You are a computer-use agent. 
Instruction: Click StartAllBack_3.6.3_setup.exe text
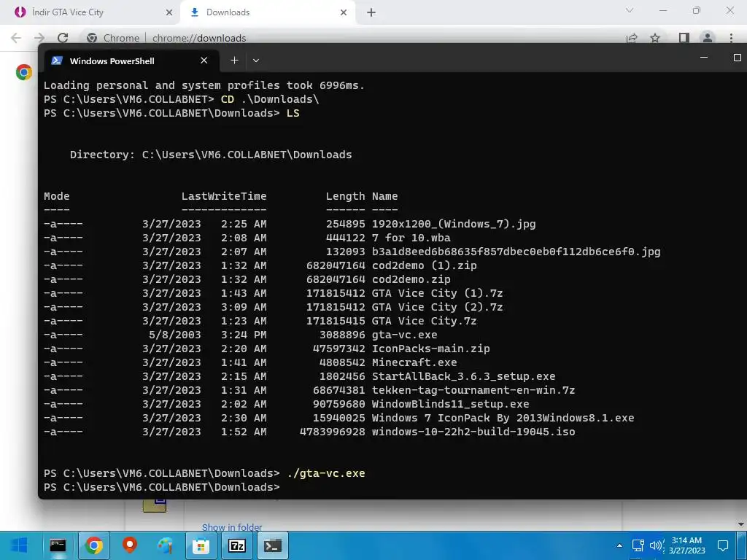coord(463,376)
